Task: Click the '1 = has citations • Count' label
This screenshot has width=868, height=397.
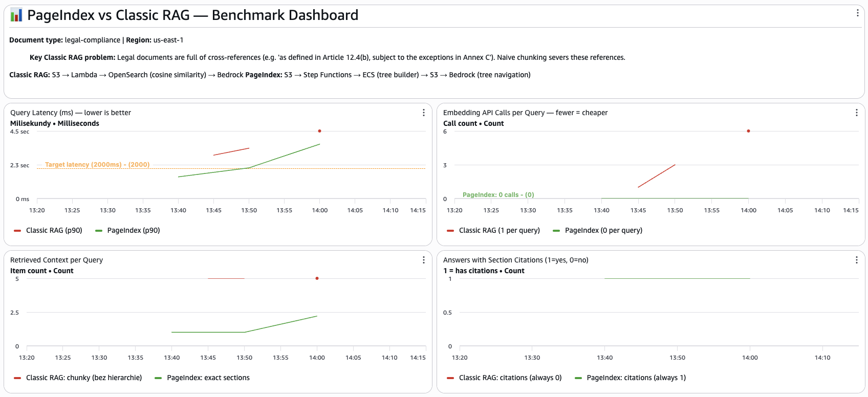Action: pos(484,271)
